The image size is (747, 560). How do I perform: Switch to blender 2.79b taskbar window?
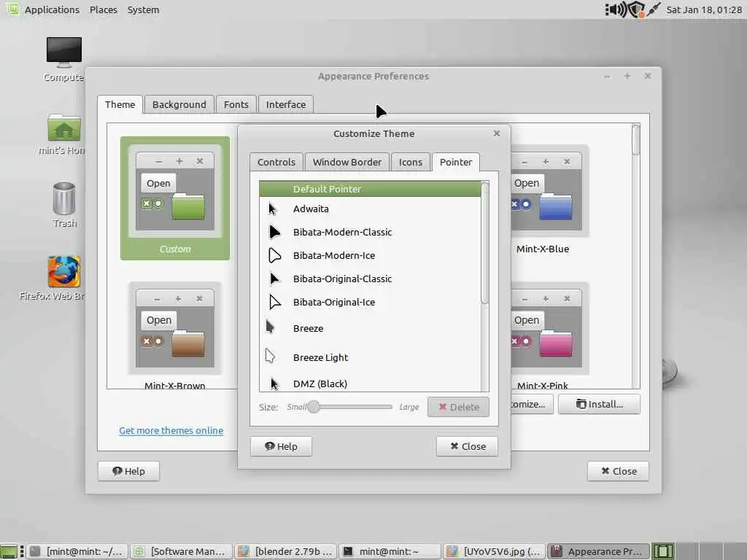(286, 551)
